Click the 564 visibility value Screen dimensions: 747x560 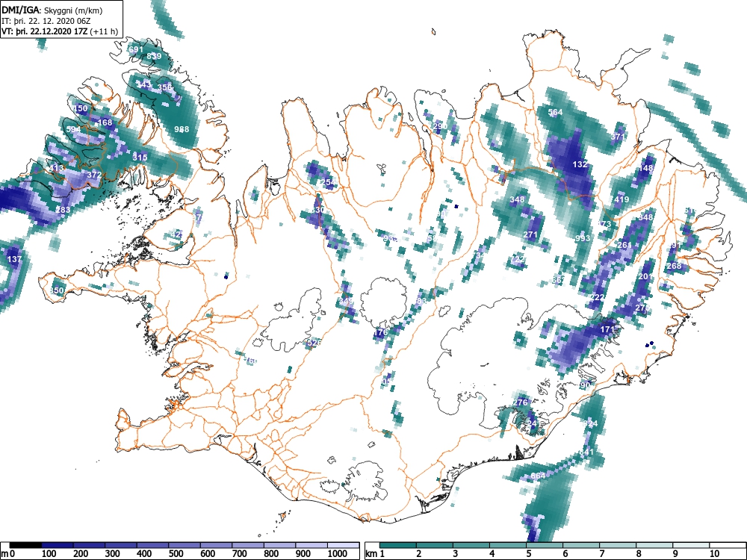click(x=555, y=113)
